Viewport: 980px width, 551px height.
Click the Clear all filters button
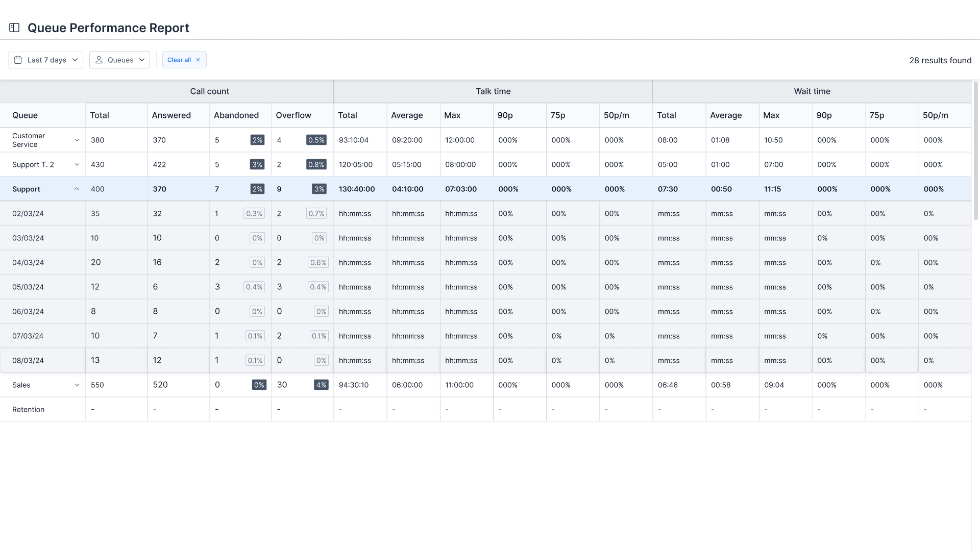[179, 60]
